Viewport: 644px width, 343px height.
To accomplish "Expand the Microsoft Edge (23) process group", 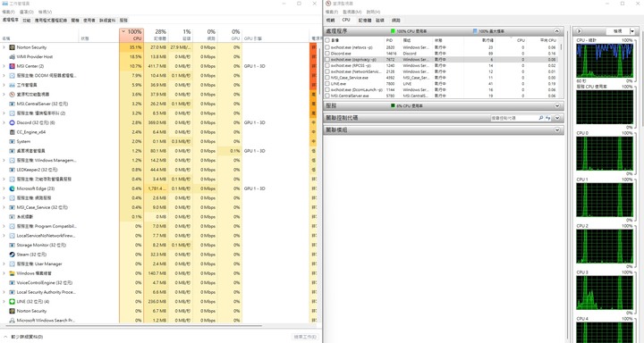I will click(x=4, y=188).
